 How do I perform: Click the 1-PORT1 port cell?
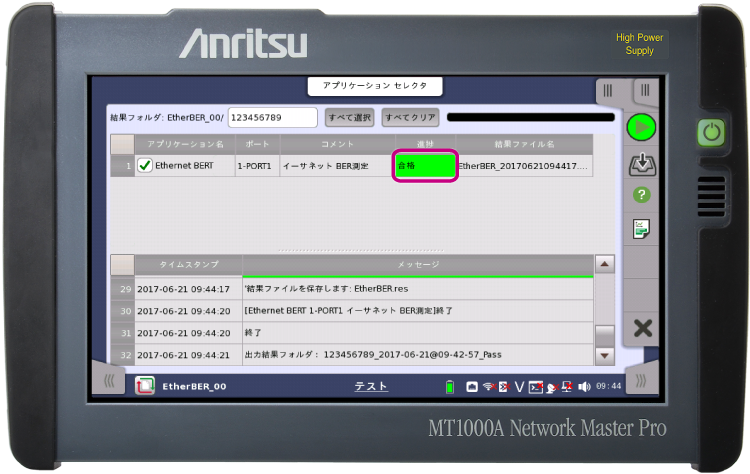click(257, 166)
